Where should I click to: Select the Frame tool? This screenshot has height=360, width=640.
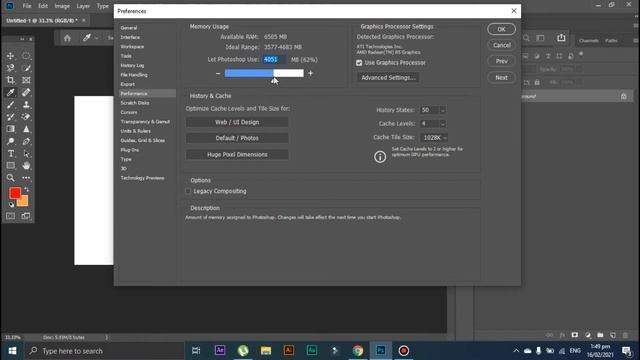(26, 80)
